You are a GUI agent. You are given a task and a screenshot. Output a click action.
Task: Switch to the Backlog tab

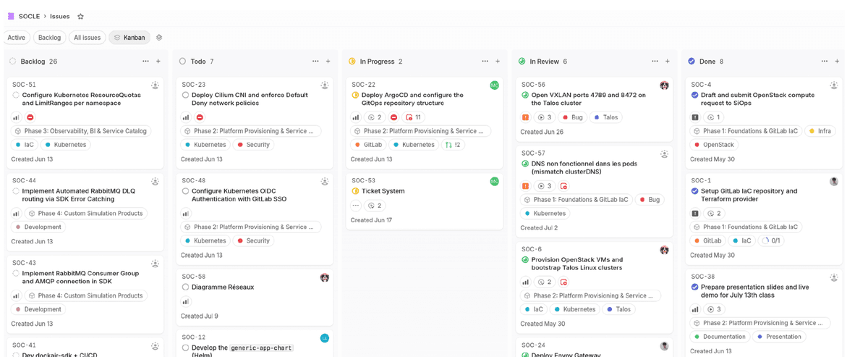[x=50, y=38]
